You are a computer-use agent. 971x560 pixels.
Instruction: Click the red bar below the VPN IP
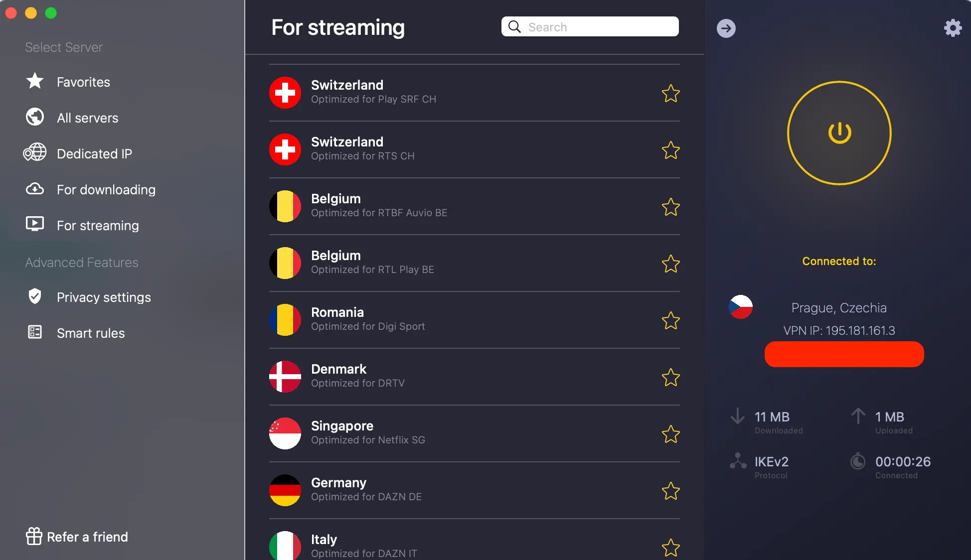[x=844, y=354]
